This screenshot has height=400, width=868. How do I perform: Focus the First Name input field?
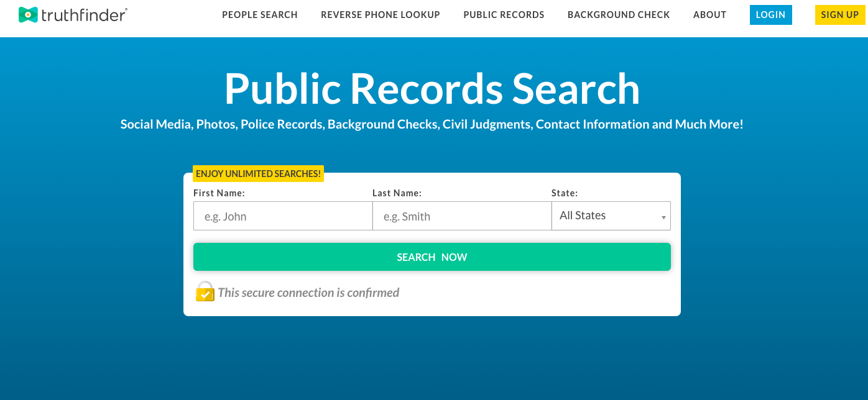point(283,216)
